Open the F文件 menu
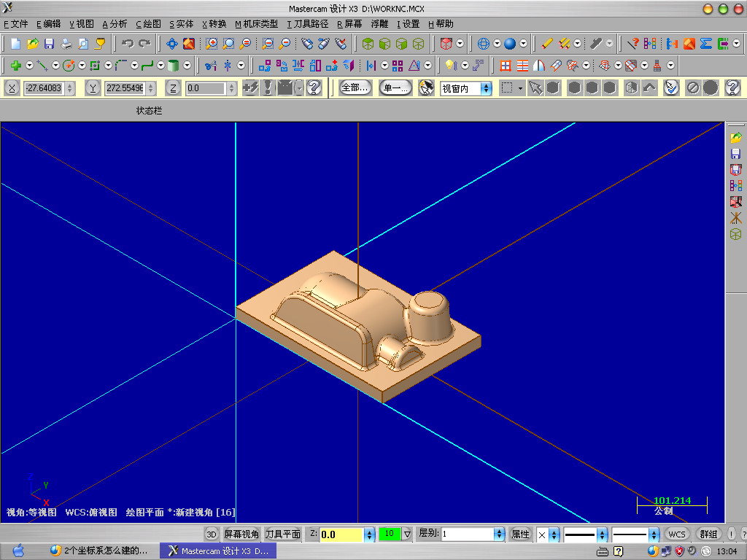Image resolution: width=747 pixels, height=560 pixels. coord(16,24)
